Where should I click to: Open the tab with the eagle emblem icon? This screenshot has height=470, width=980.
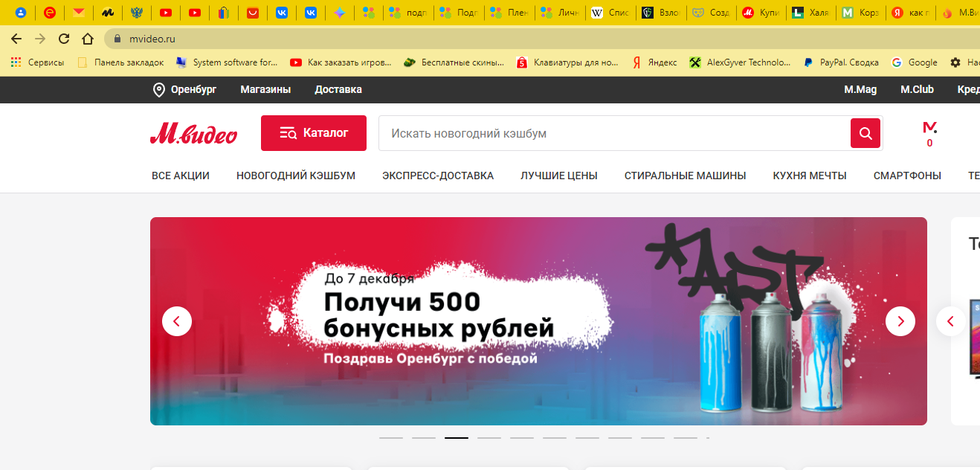click(x=137, y=13)
